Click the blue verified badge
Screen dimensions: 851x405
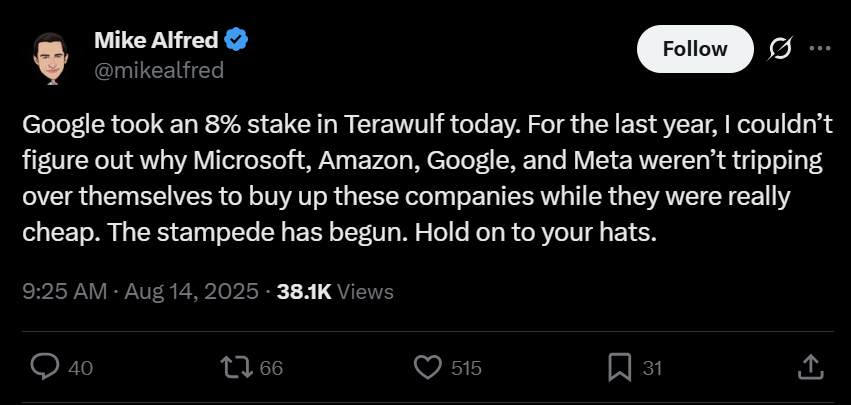[236, 41]
